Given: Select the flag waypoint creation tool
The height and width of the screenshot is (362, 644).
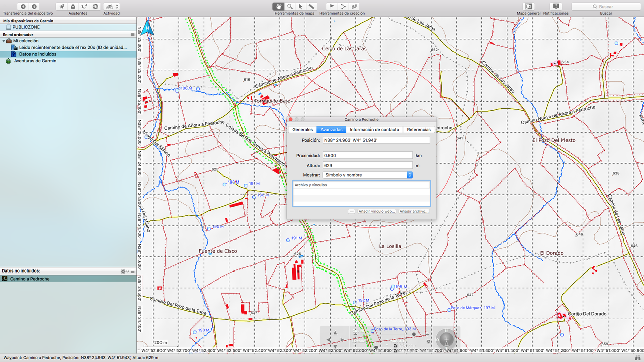Looking at the screenshot, I should coord(332,6).
